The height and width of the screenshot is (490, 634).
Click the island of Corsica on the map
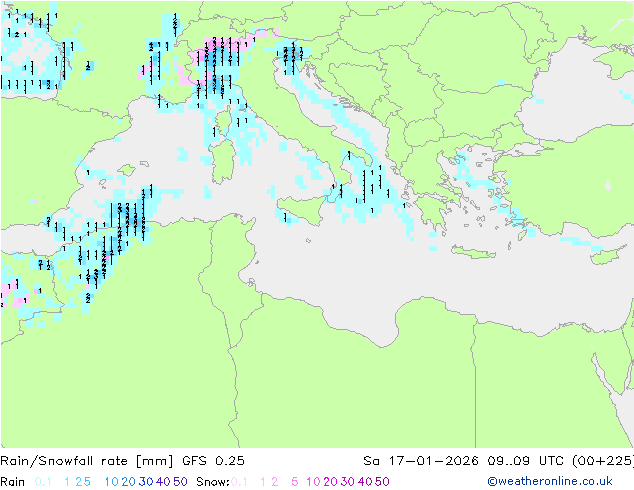(x=225, y=123)
